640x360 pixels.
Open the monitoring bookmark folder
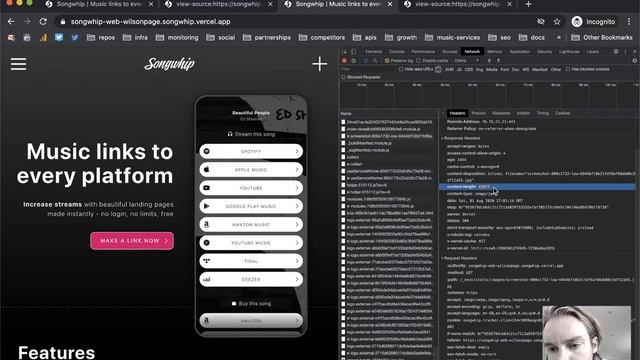177,38
